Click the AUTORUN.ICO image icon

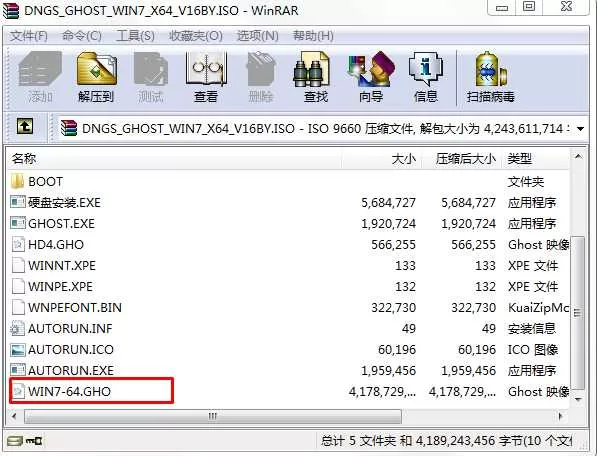click(18, 349)
